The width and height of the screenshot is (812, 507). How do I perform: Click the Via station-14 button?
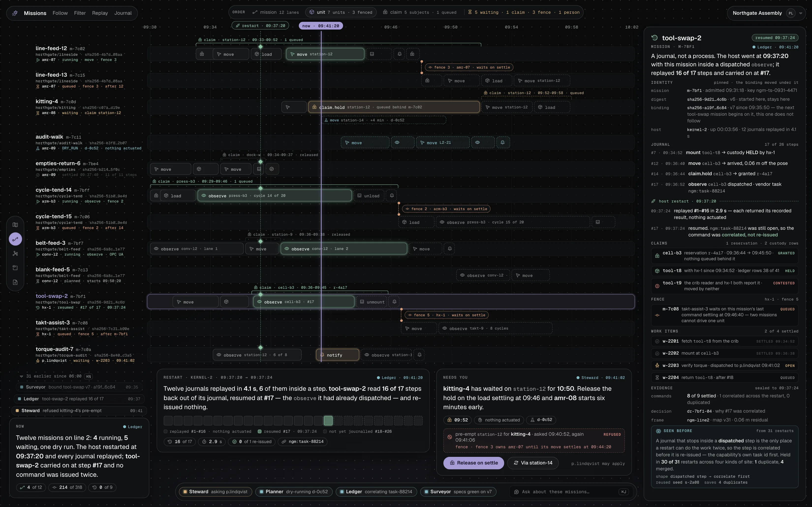[532, 463]
